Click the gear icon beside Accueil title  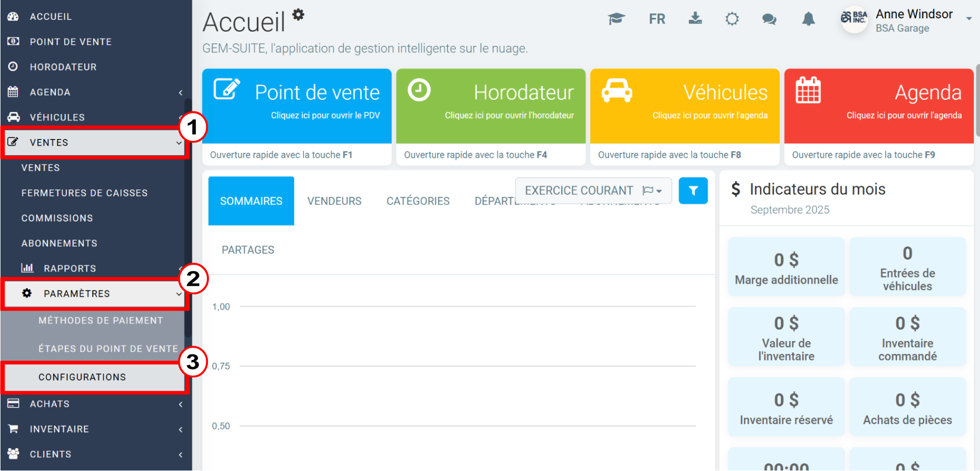pyautogui.click(x=298, y=14)
